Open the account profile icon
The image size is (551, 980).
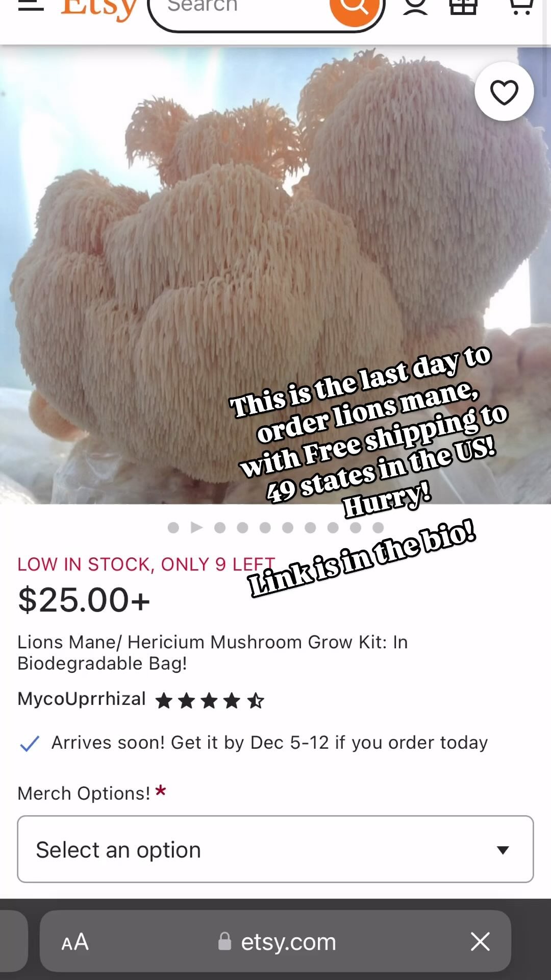coord(415,6)
